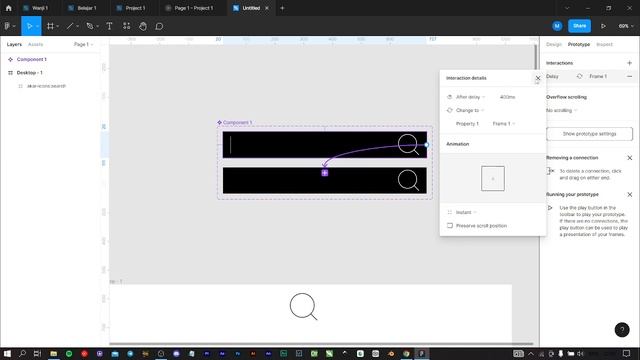
Task: Select the akar-icons:search layer
Action: coord(46,86)
